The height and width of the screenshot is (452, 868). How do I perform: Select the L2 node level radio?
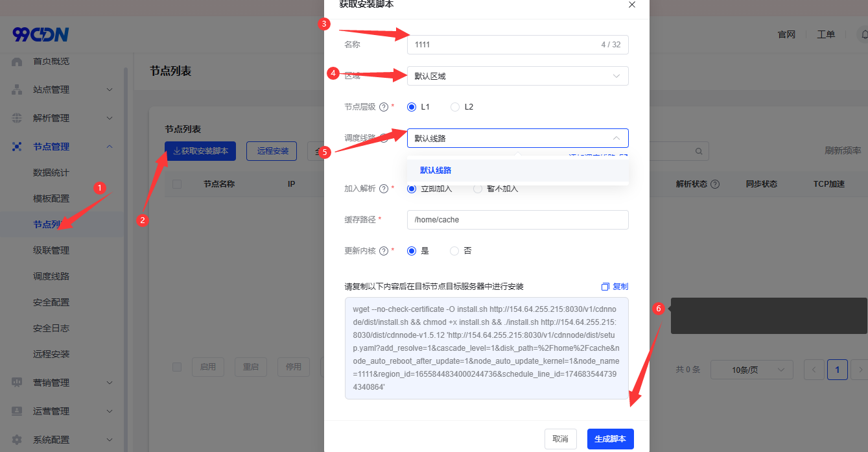(455, 107)
